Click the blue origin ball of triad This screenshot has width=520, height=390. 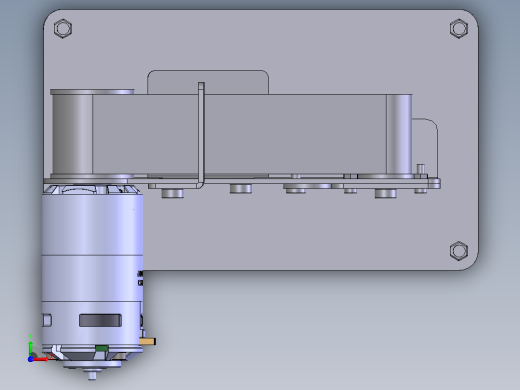(x=30, y=359)
